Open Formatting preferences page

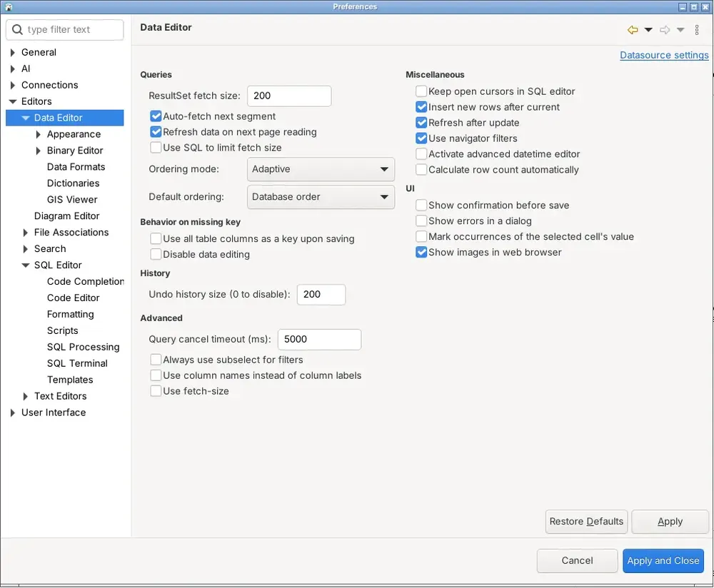[71, 315]
